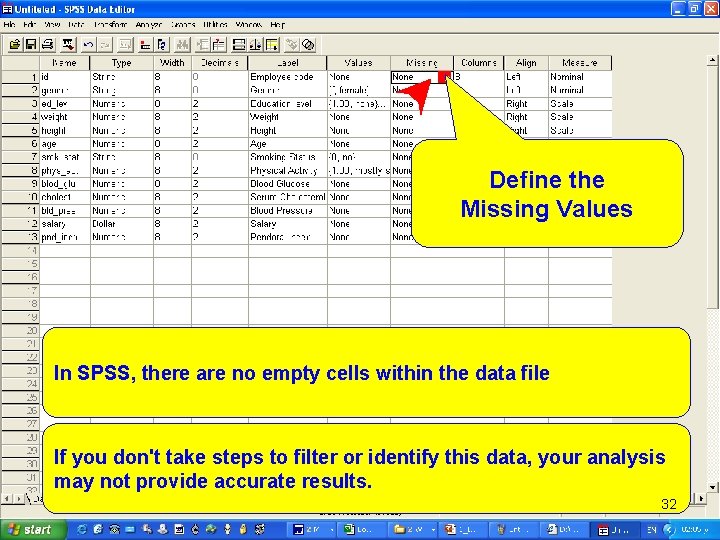Select the 'age' variable name cell
The height and width of the screenshot is (540, 720).
pyautogui.click(x=65, y=144)
